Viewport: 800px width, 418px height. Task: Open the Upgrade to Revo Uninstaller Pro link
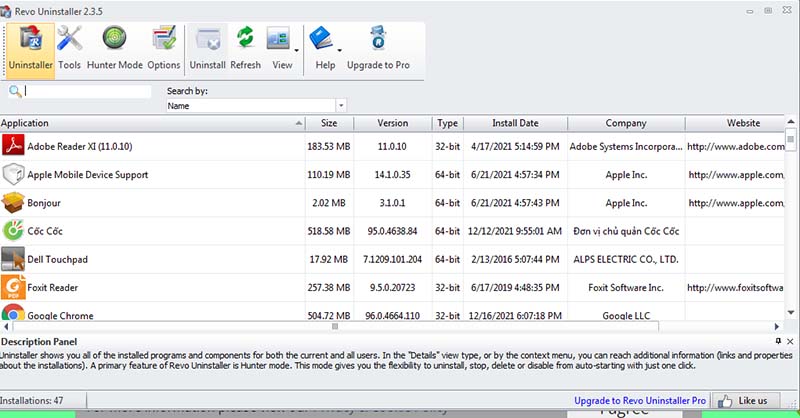(x=640, y=401)
